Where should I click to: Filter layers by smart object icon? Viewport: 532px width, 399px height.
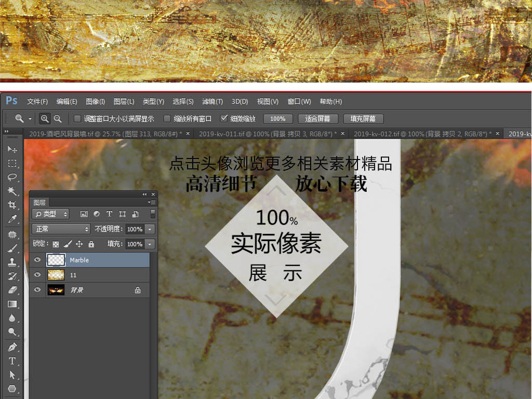136,214
